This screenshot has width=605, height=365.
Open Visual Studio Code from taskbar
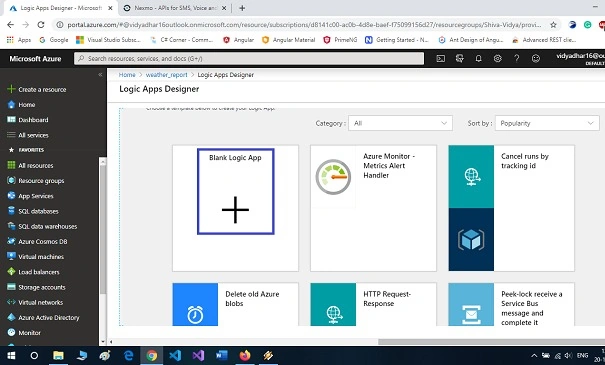click(x=175, y=355)
